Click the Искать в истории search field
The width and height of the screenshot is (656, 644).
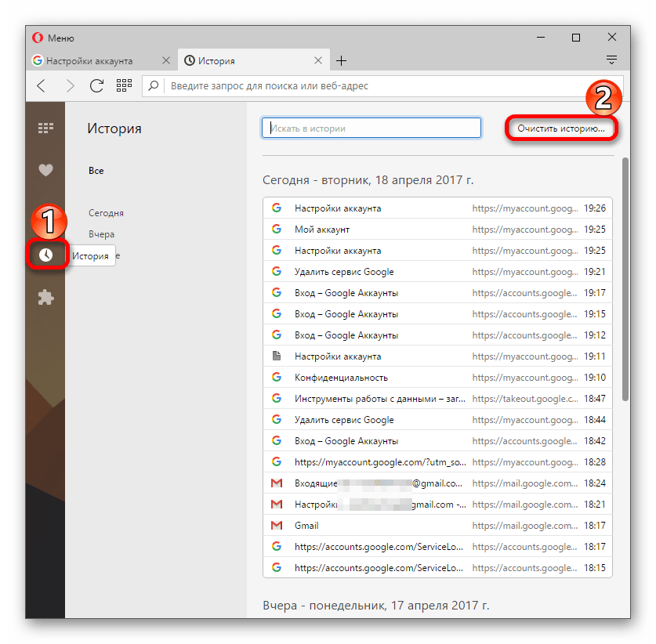[371, 128]
